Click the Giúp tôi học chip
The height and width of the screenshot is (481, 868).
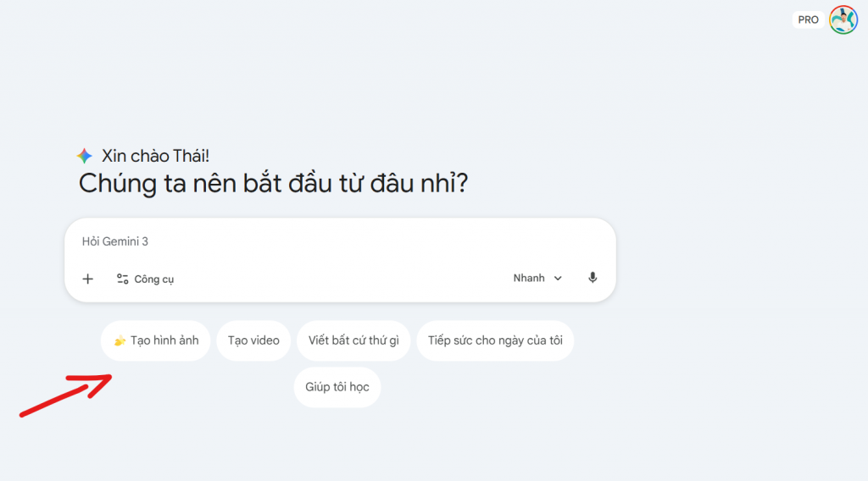pos(337,387)
